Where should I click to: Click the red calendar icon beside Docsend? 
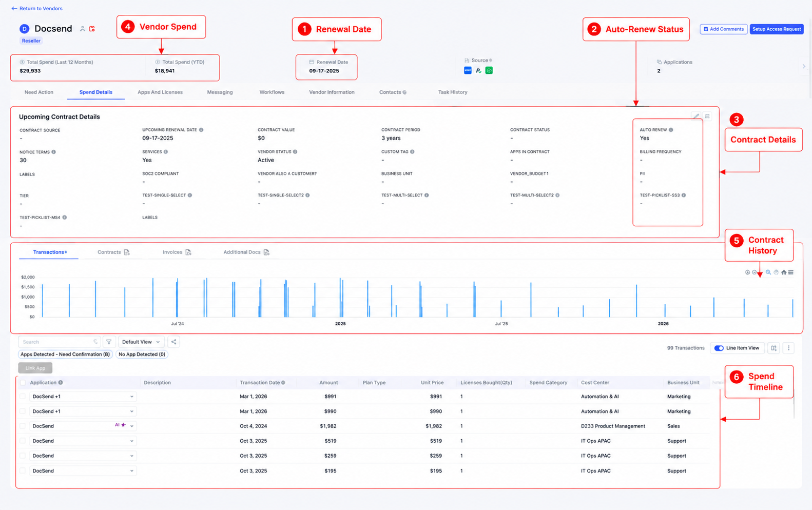[92, 29]
